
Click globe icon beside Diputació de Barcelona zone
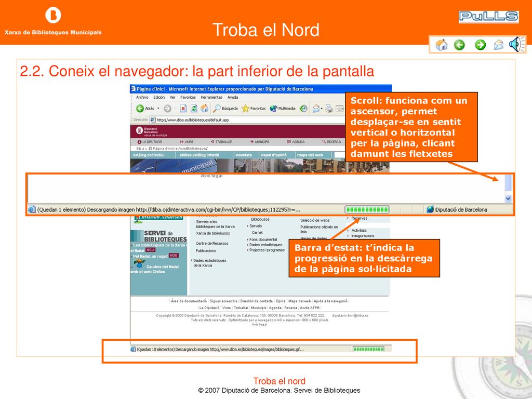click(x=430, y=210)
